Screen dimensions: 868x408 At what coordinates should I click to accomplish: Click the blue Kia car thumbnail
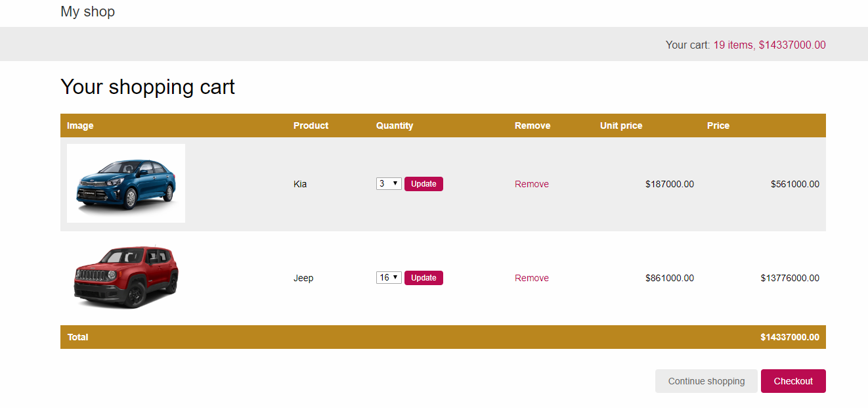coord(126,183)
